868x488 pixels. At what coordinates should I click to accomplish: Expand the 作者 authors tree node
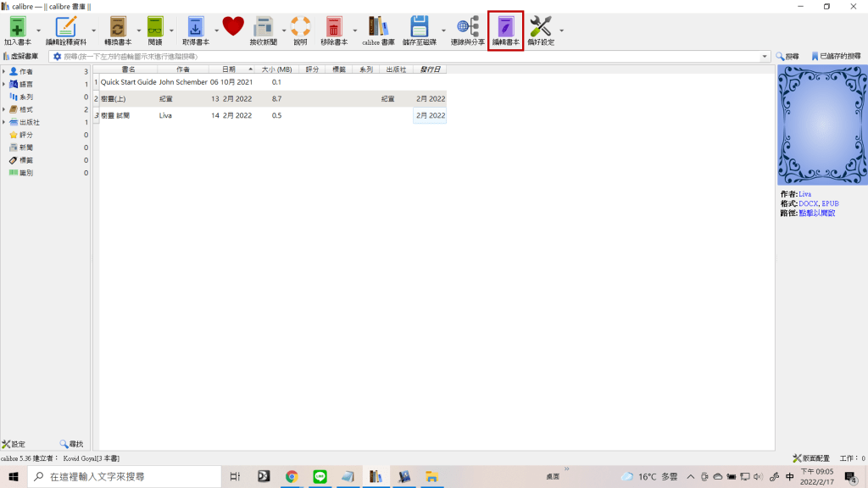coord(3,72)
